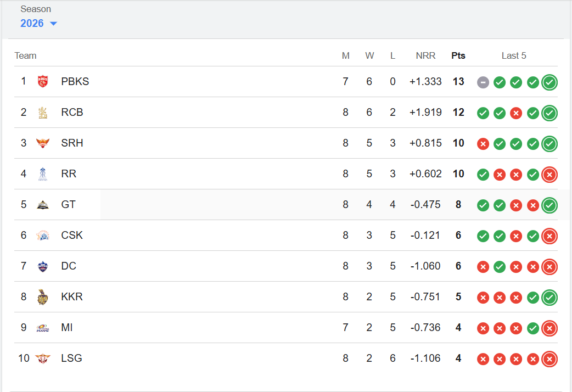
Task: Click the RCB team logo
Action: (x=42, y=113)
